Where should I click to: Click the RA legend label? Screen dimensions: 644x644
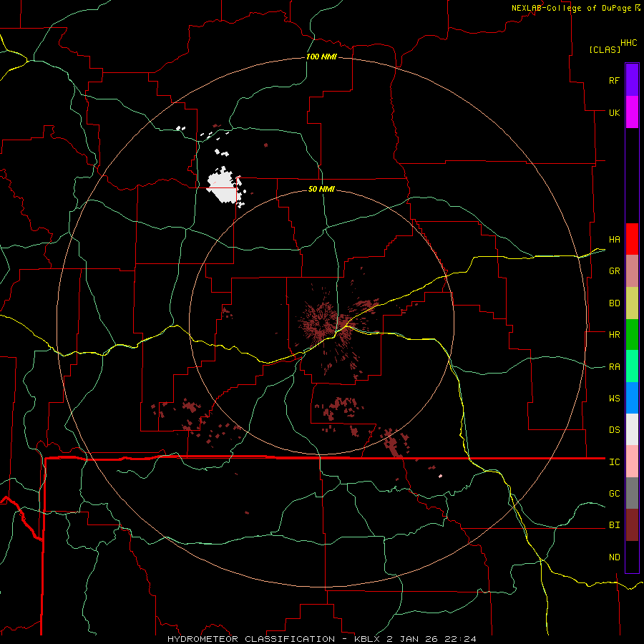click(x=614, y=367)
